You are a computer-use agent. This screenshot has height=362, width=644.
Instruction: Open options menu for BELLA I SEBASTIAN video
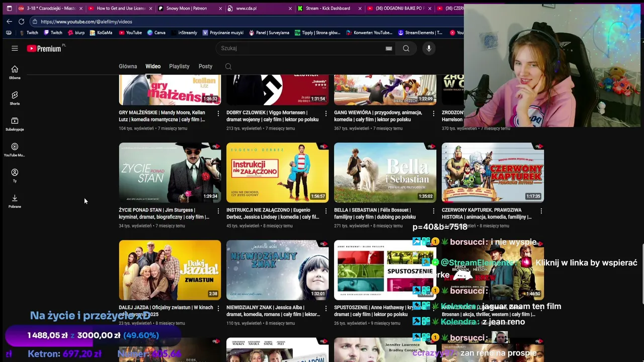(x=433, y=211)
